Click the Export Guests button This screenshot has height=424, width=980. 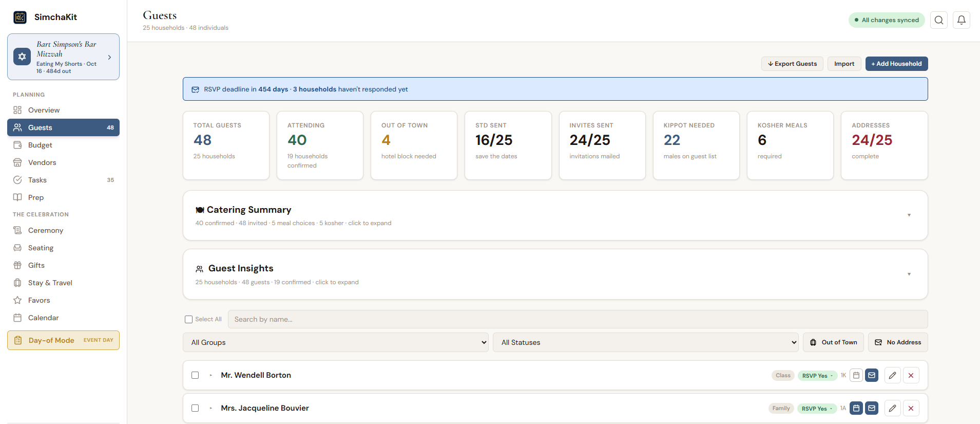pyautogui.click(x=792, y=64)
